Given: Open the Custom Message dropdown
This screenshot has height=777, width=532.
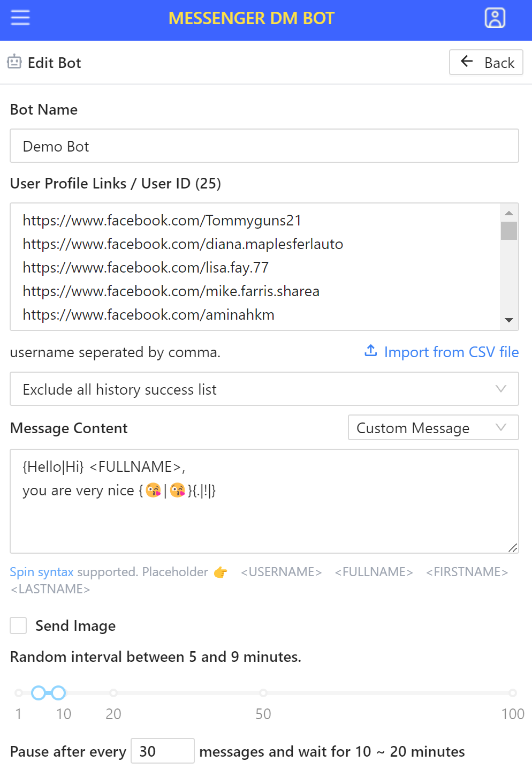Looking at the screenshot, I should coord(433,427).
